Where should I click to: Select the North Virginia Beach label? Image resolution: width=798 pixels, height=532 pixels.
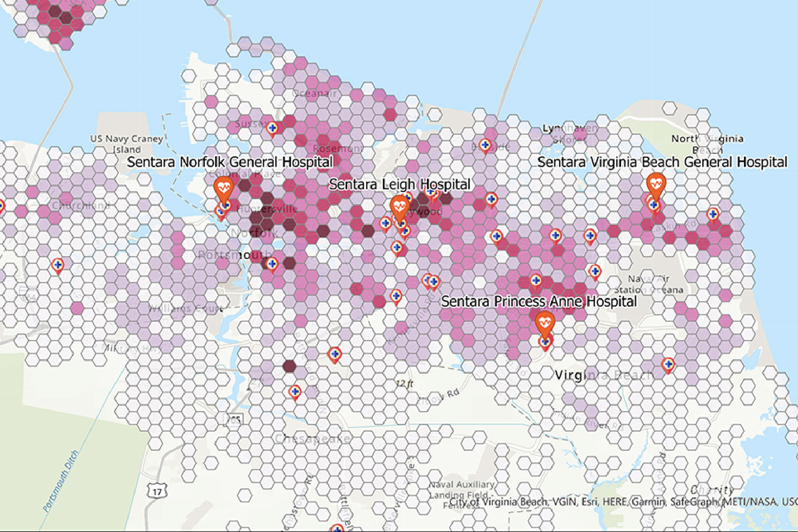(707, 144)
